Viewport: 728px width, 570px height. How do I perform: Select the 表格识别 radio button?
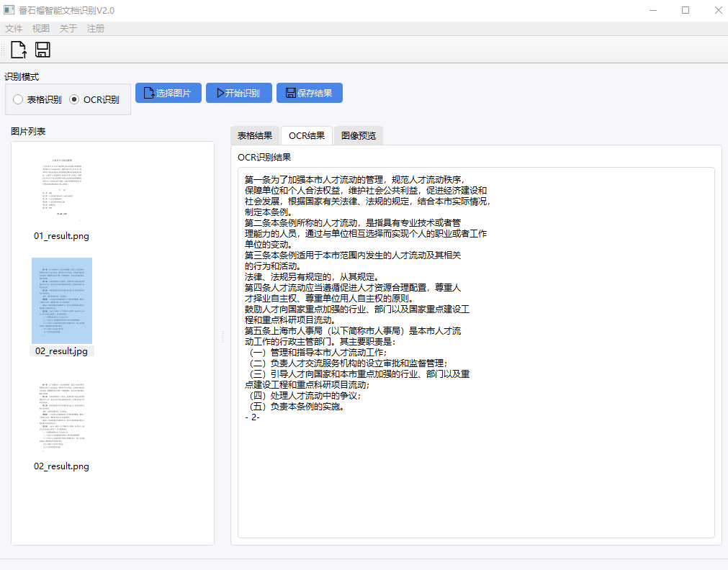point(37,99)
